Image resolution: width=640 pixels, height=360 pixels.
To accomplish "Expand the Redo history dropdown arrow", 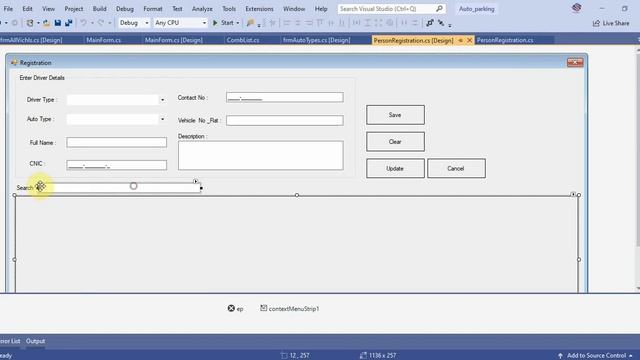I will tap(109, 23).
